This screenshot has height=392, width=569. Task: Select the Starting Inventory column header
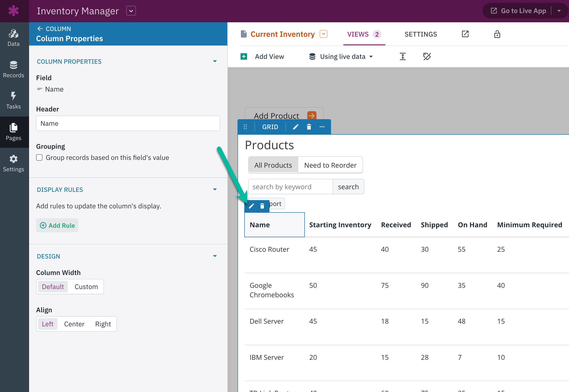tap(340, 225)
